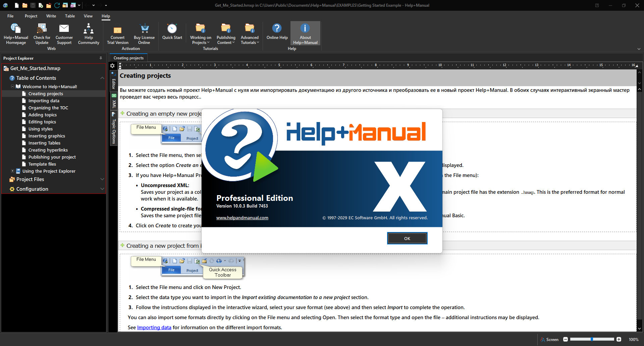Viewport: 644px width, 346px height.
Task: Collapse the Welcome to Help+Manual! tree node
Action: 12,86
